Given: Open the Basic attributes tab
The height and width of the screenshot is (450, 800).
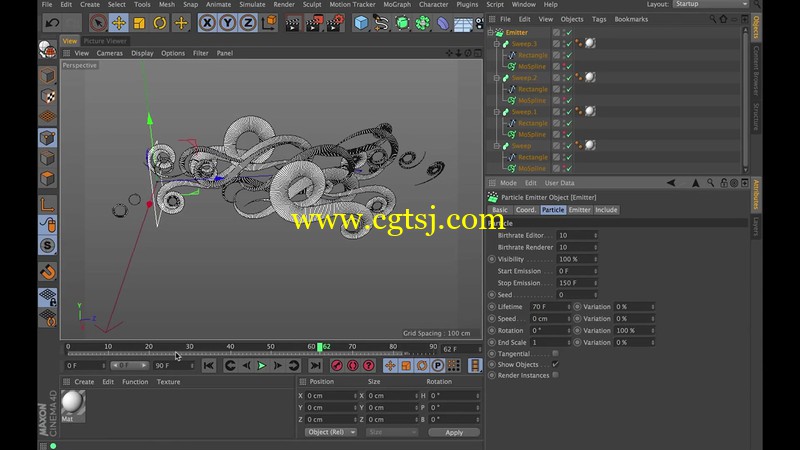Looking at the screenshot, I should pyautogui.click(x=499, y=210).
